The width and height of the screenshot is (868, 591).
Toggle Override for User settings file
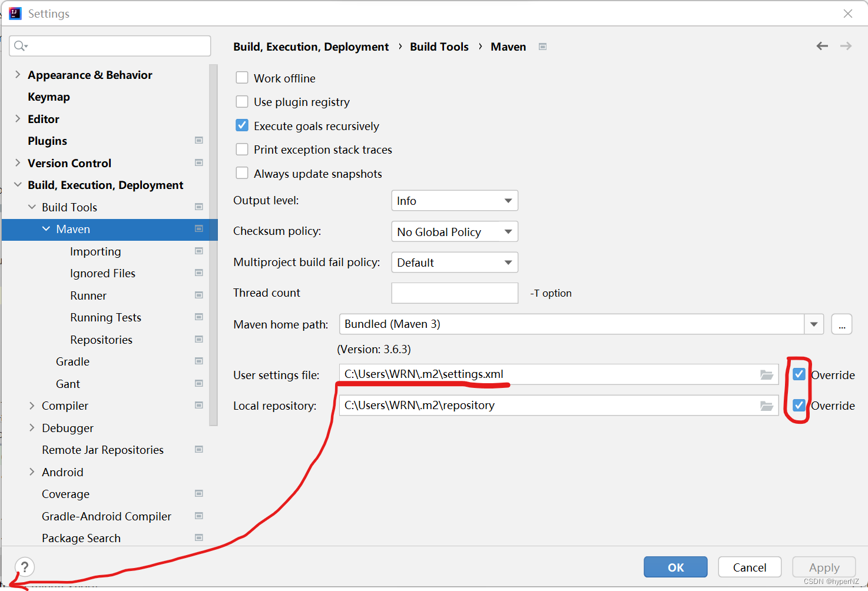[x=799, y=374]
